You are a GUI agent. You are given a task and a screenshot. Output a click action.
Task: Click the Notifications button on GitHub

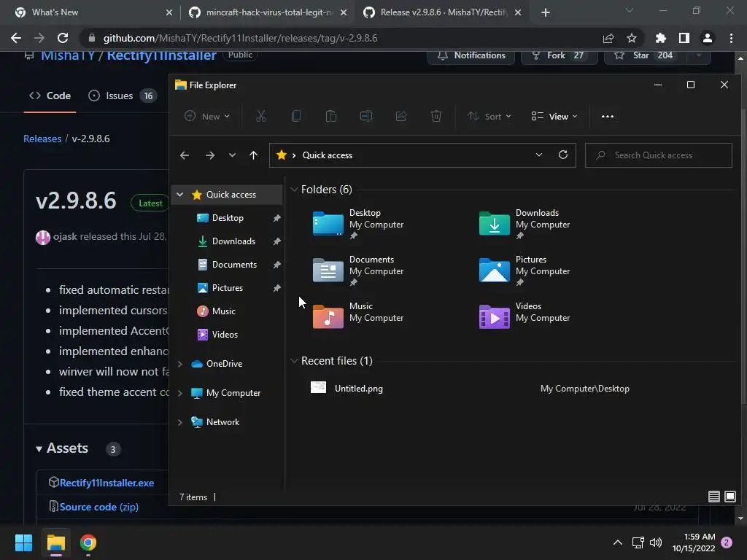click(471, 55)
